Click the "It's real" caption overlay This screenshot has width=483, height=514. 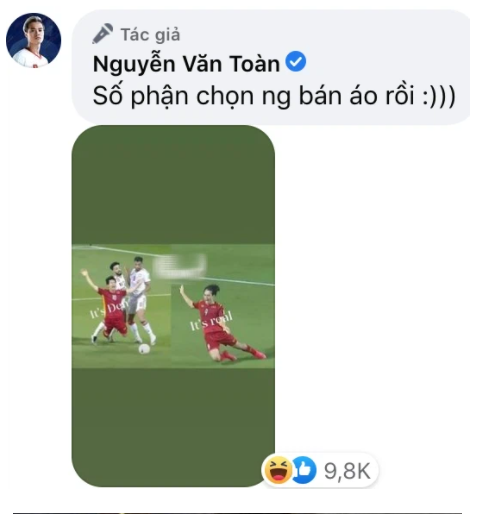[x=211, y=321]
